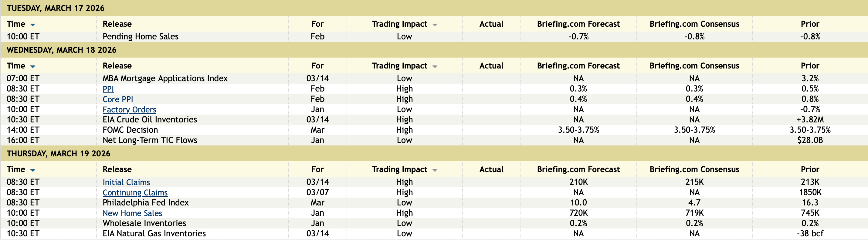Click Time sort arrow under Thursday, March 19

tap(33, 170)
